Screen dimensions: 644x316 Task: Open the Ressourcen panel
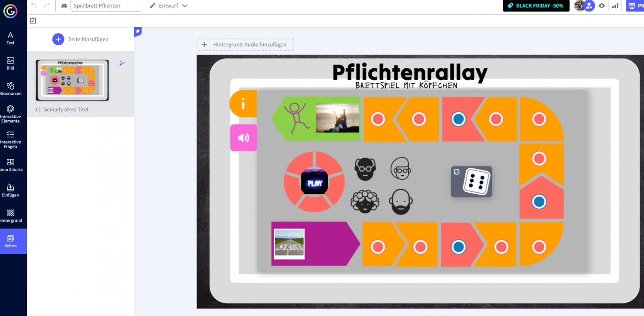coord(10,89)
